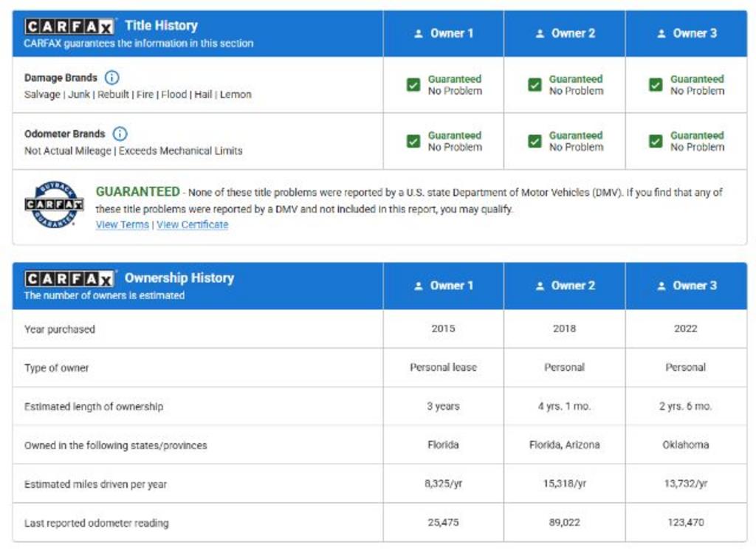Click the CARFAX logo in Ownership History header
This screenshot has height=553, width=756.
click(x=69, y=278)
